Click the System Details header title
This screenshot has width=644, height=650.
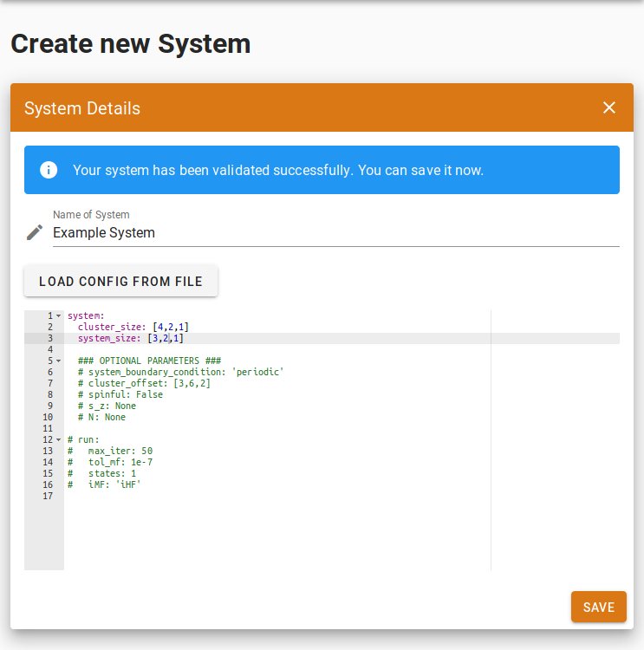click(x=82, y=108)
